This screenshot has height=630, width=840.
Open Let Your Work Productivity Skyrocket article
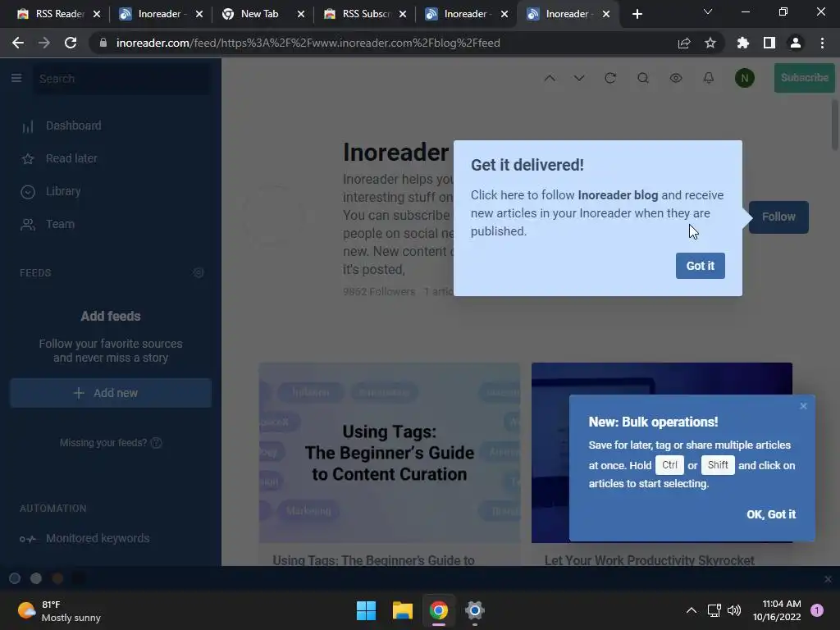pyautogui.click(x=650, y=560)
